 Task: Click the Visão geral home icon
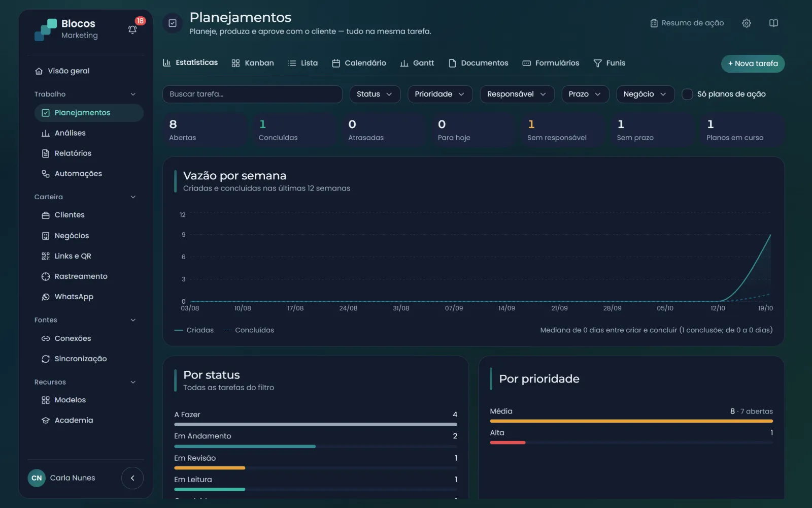tap(39, 71)
